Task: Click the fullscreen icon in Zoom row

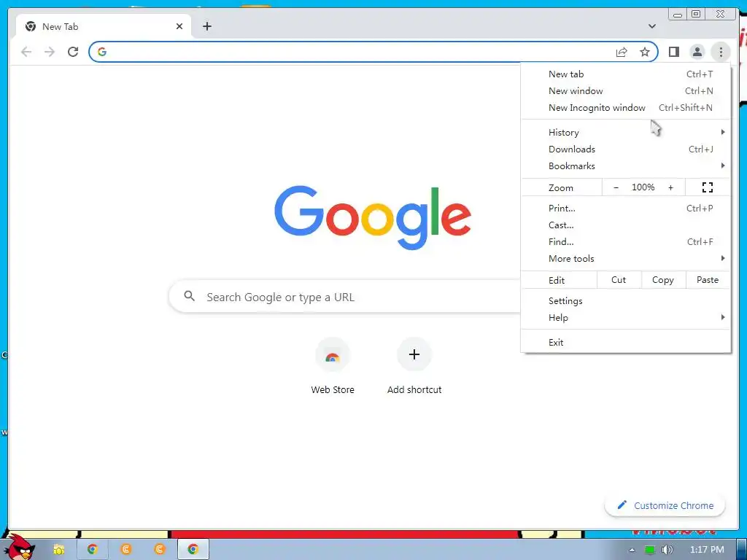Action: coord(708,187)
